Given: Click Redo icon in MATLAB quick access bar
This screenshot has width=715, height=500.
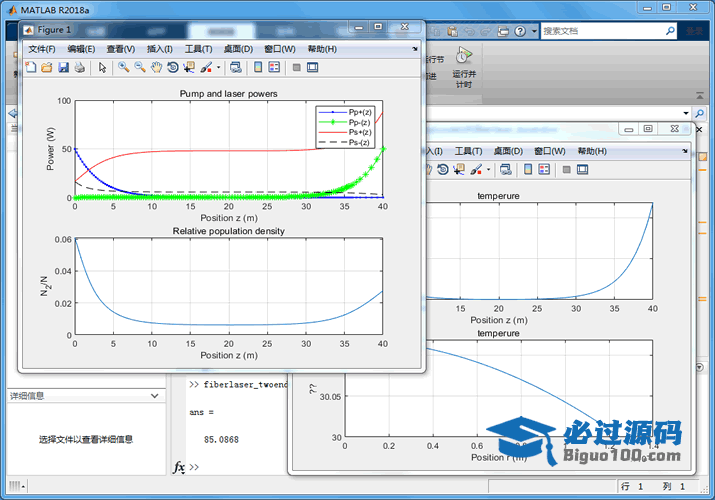Looking at the screenshot, I should click(x=486, y=31).
